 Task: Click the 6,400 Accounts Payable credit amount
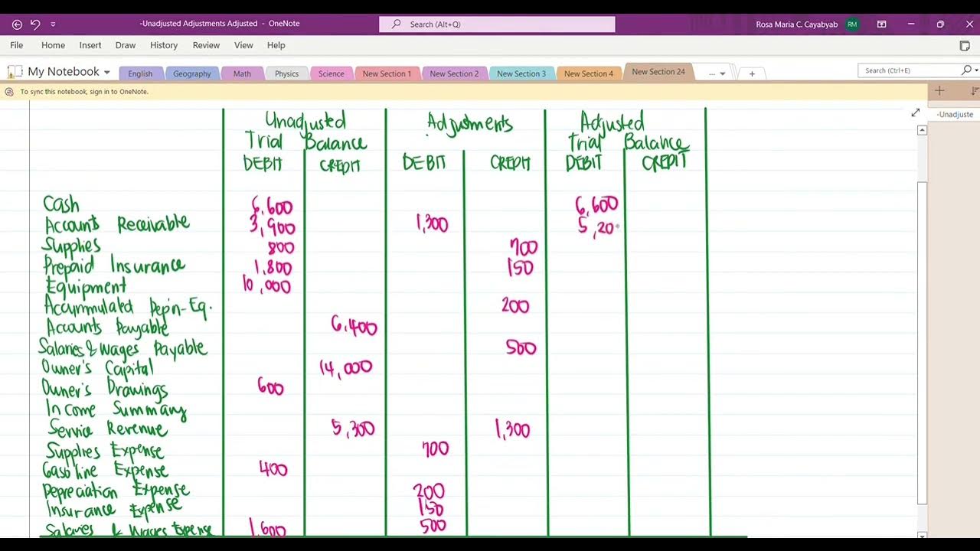354,326
